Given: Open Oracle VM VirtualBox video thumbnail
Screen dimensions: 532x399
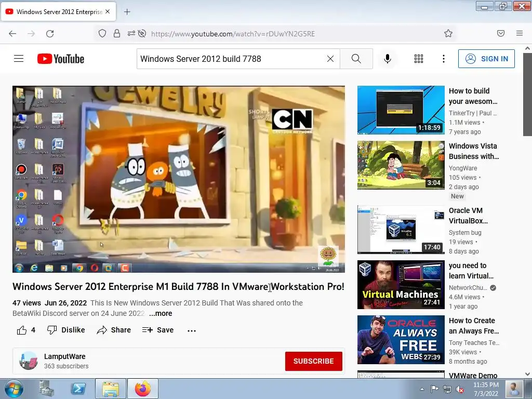Looking at the screenshot, I should 401,229.
